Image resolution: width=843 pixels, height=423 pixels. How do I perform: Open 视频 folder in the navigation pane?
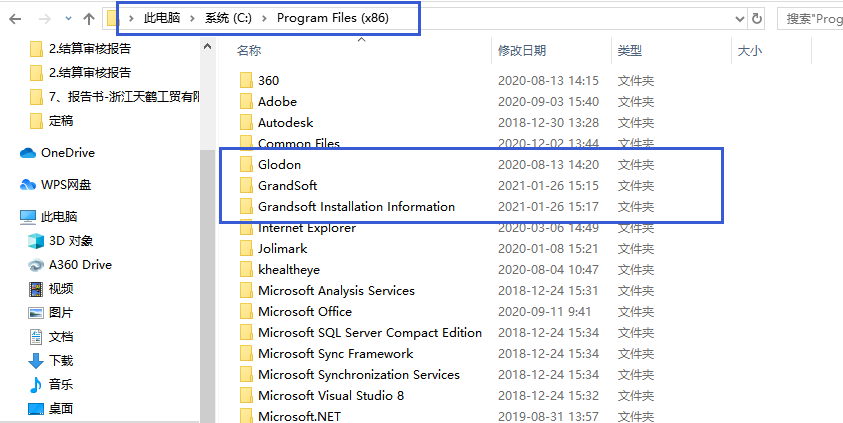click(x=51, y=289)
